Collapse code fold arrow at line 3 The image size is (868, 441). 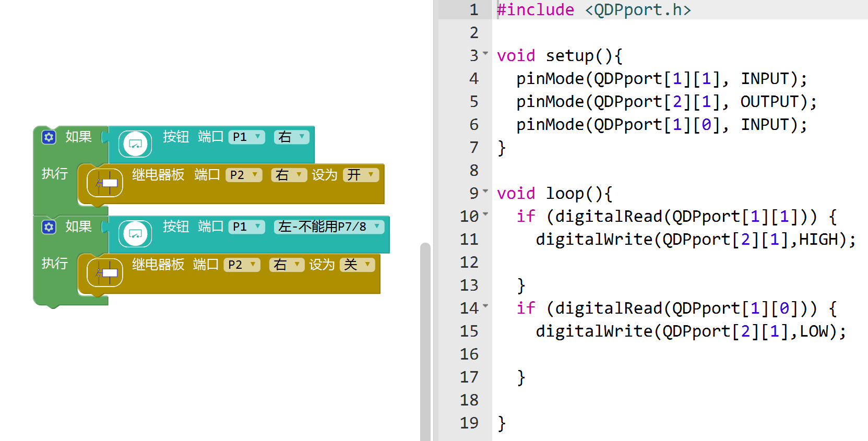tap(485, 53)
